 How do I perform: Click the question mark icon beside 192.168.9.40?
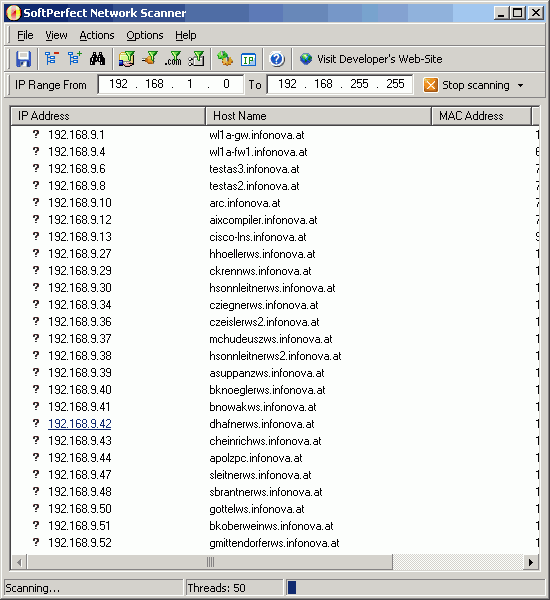(x=36, y=389)
